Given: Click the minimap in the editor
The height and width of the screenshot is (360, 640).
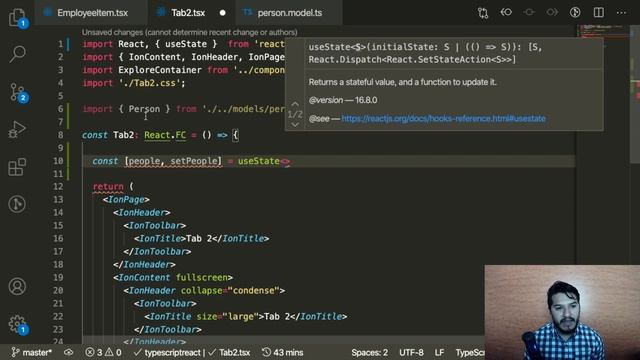Looking at the screenshot, I should tap(603, 33).
